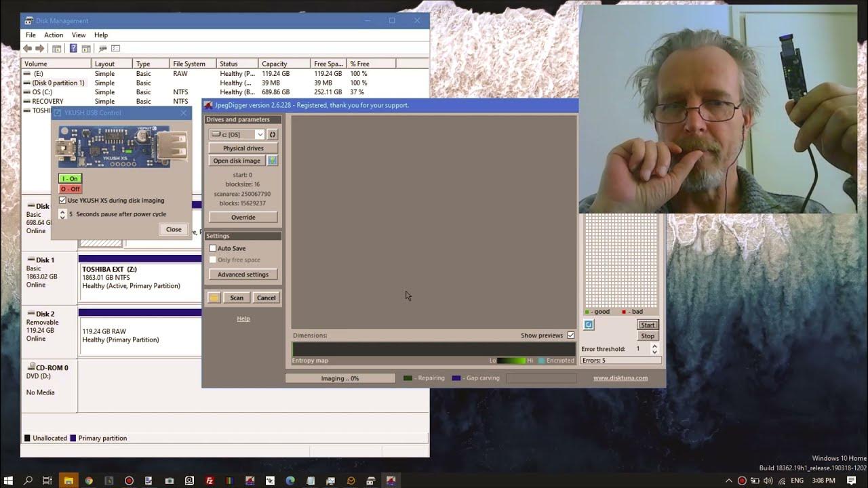Show hidden tray icons
This screenshot has height=488, width=868.
coord(729,481)
